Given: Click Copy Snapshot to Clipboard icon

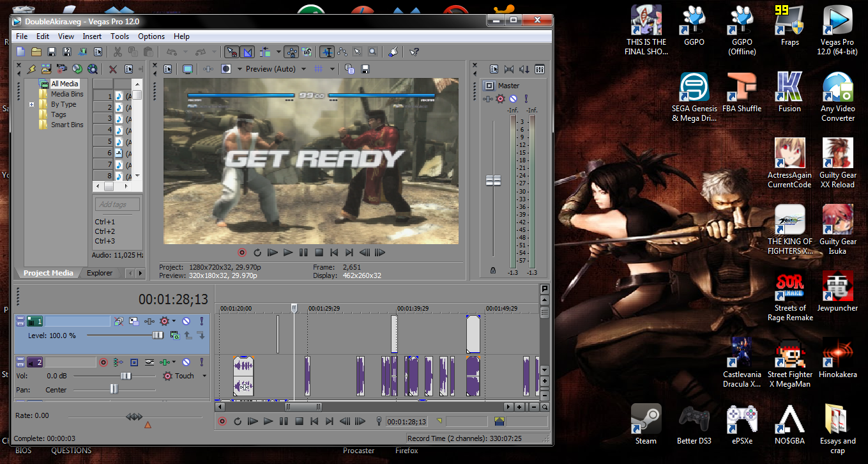Looking at the screenshot, I should coord(350,69).
